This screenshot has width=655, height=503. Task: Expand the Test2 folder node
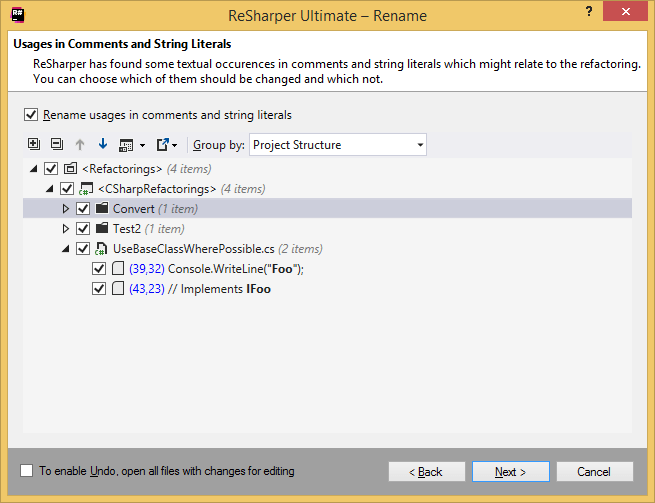66,229
